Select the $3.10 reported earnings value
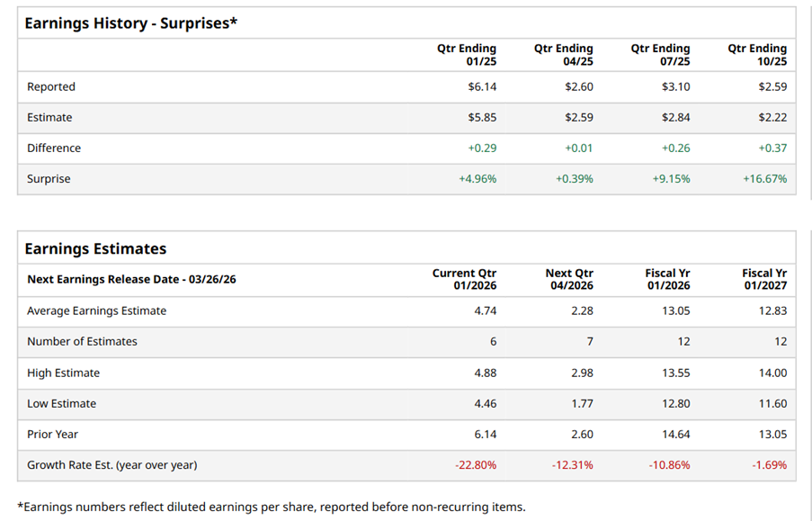The width and height of the screenshot is (812, 521). 675,87
